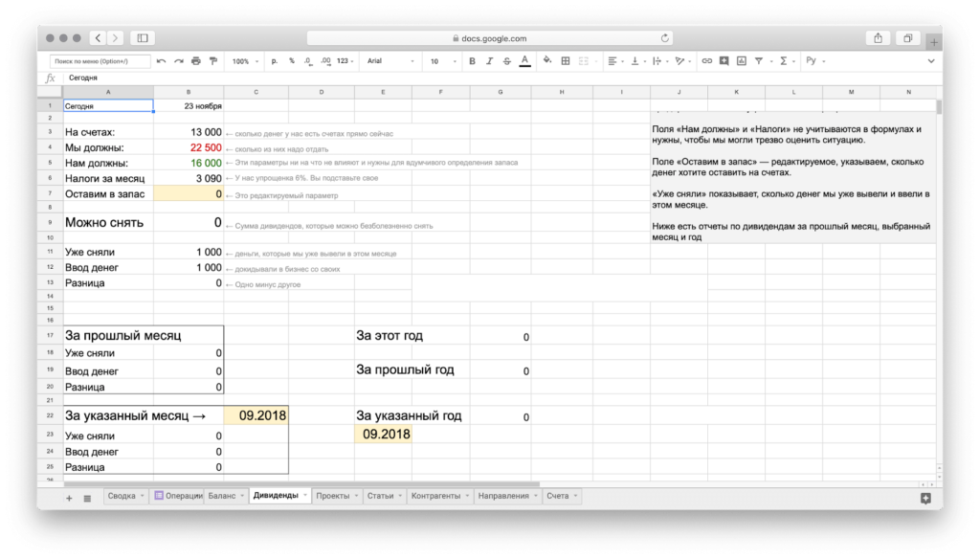This screenshot has height=559, width=980.
Task: Insert a chart from the toolbar
Action: (x=742, y=60)
